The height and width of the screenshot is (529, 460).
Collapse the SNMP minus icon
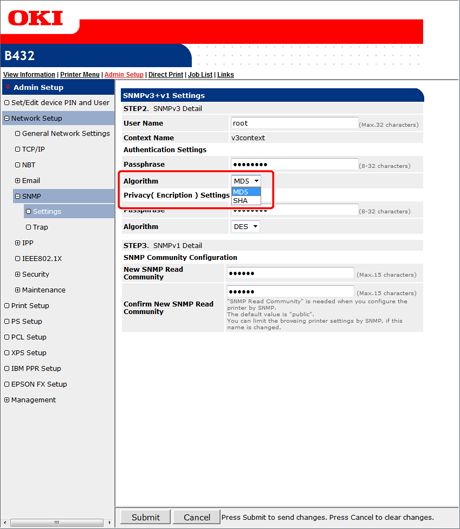(x=18, y=196)
